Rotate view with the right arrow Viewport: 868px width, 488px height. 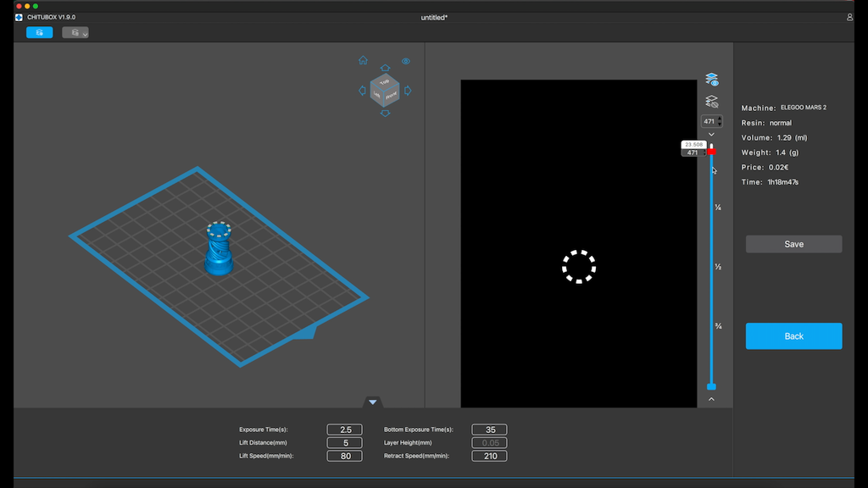[408, 91]
